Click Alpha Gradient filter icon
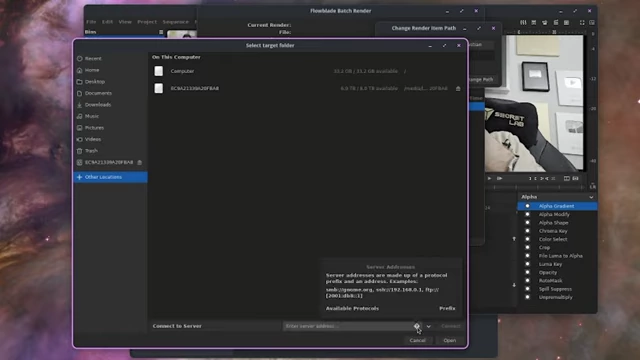The height and width of the screenshot is (360, 640). [x=527, y=206]
